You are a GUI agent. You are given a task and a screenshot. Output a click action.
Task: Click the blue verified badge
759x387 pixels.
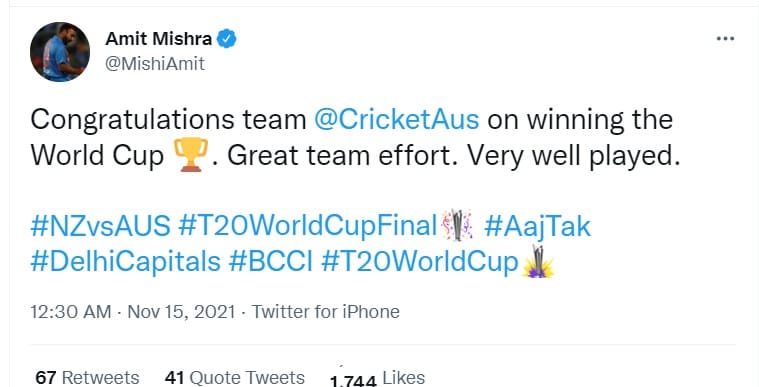coord(227,39)
